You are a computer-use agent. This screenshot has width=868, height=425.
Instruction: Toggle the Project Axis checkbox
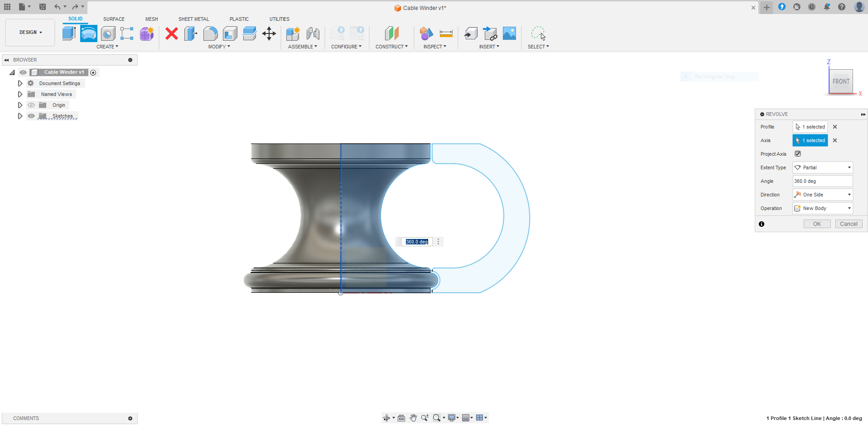798,154
